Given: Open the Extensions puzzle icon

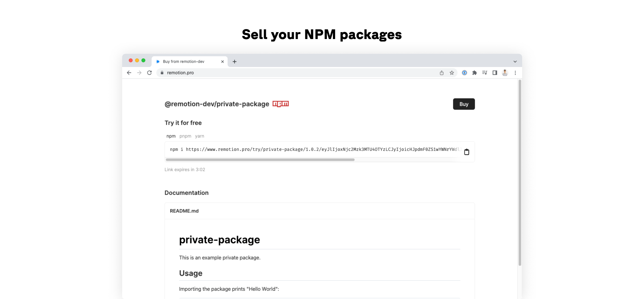Looking at the screenshot, I should click(474, 73).
